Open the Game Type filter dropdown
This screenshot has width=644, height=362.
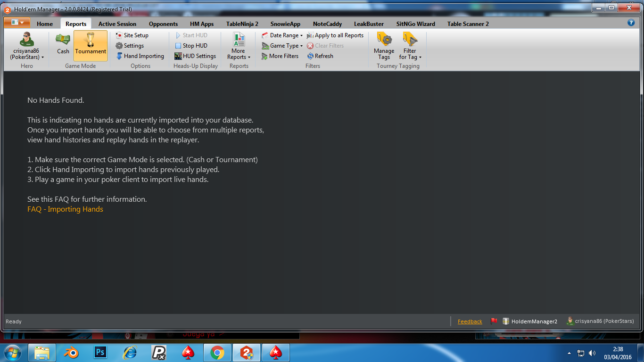pyautogui.click(x=282, y=46)
